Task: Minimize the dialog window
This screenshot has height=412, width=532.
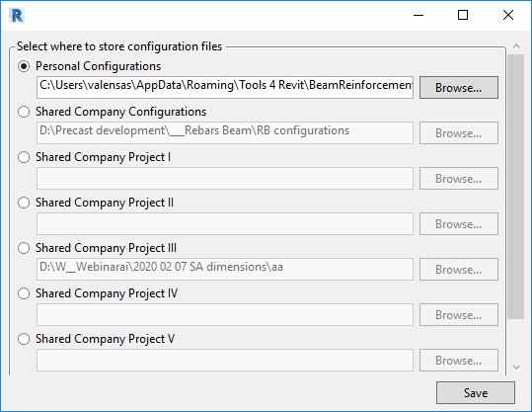Action: tap(418, 15)
